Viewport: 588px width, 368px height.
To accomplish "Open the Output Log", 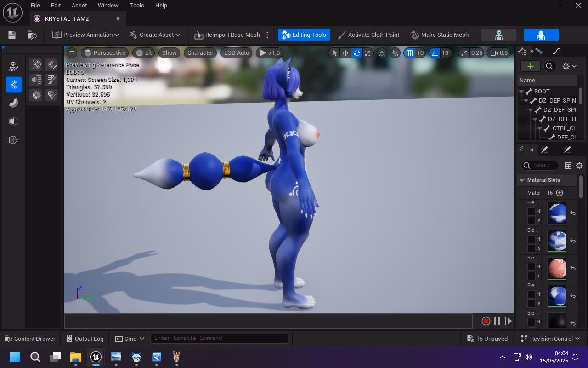I will (85, 339).
